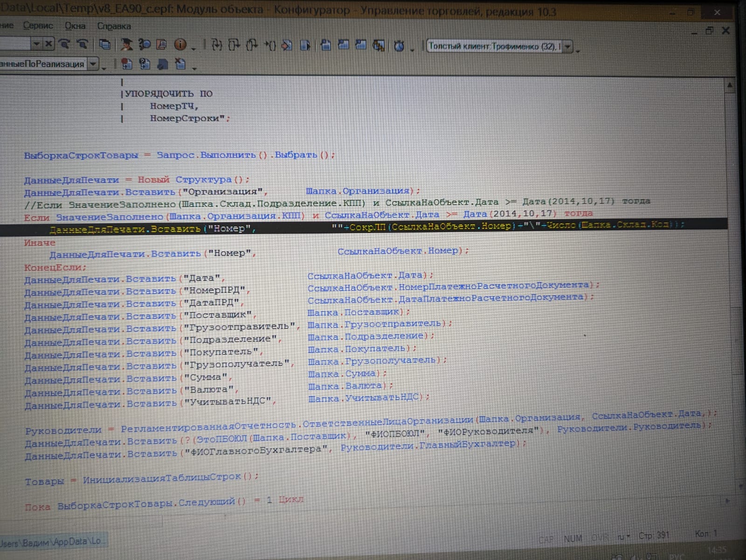Open the Толстый клиент launch mode dropdown
The width and height of the screenshot is (746, 560).
tap(567, 47)
